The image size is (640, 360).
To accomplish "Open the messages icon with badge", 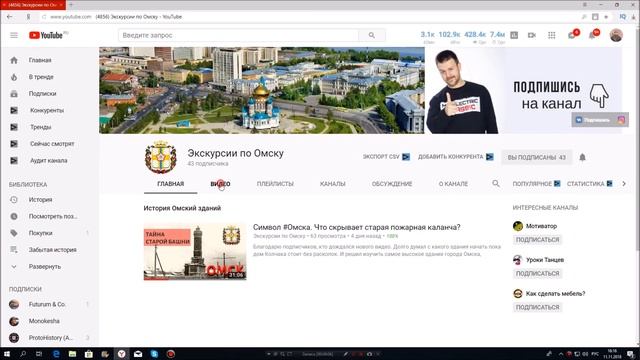I will pos(572,35).
